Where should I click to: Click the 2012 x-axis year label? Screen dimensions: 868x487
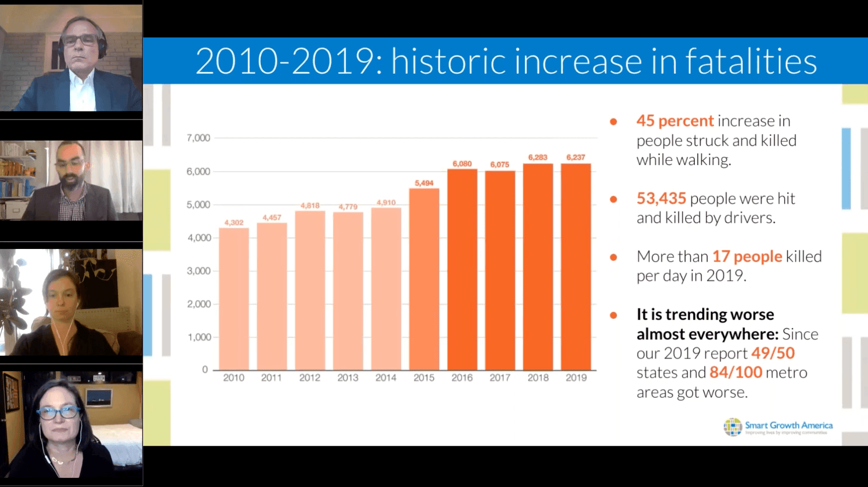[310, 378]
